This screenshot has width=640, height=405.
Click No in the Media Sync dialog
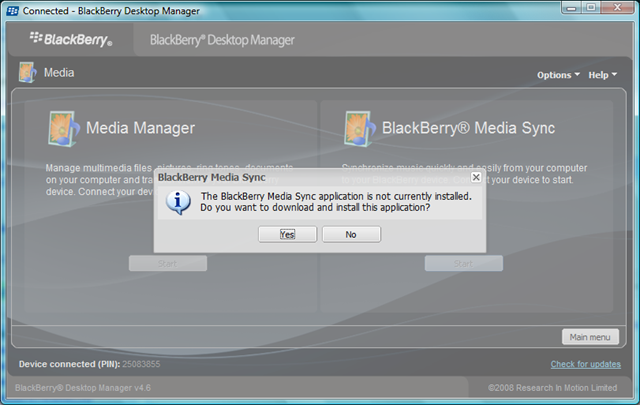coord(351,234)
